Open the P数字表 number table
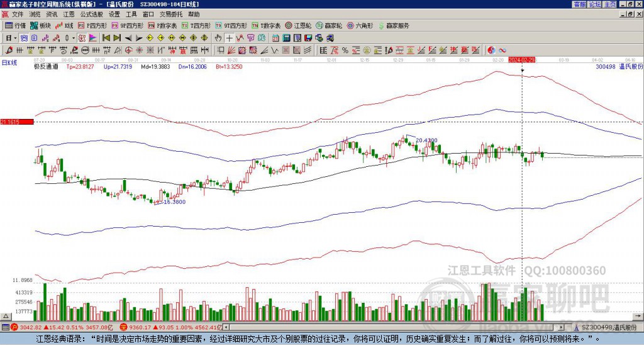The width and height of the screenshot is (644, 345). pos(163,25)
